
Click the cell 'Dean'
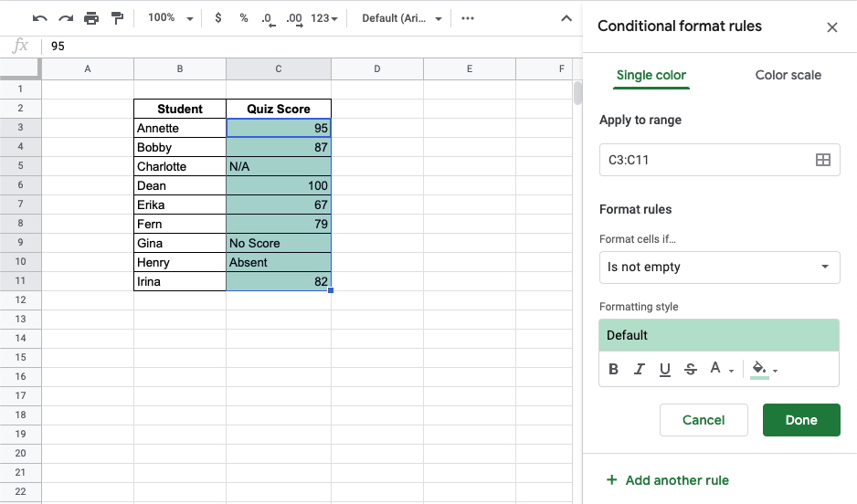[x=180, y=185]
